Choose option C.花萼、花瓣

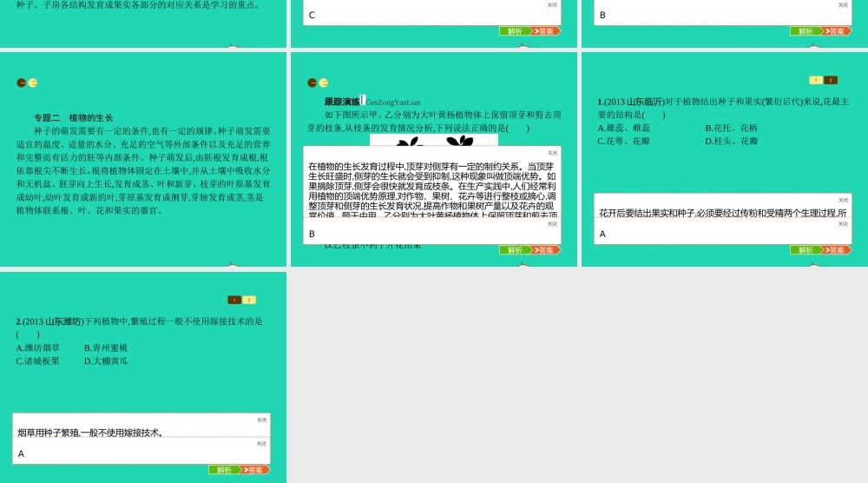click(x=623, y=142)
